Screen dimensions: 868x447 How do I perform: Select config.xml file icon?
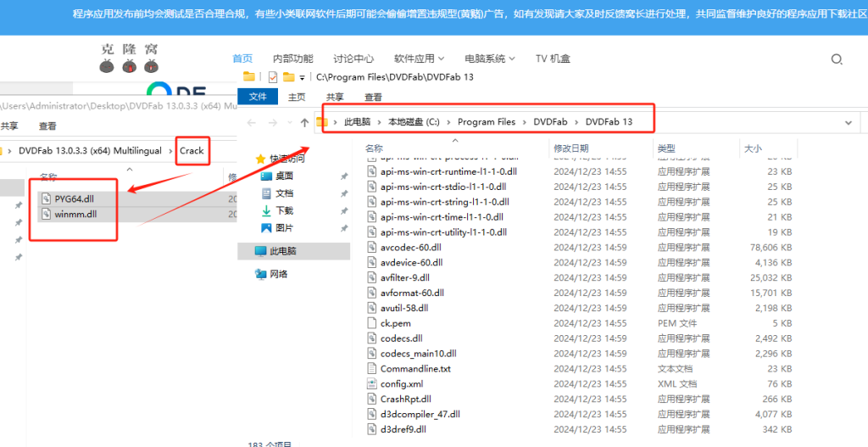pyautogui.click(x=372, y=383)
